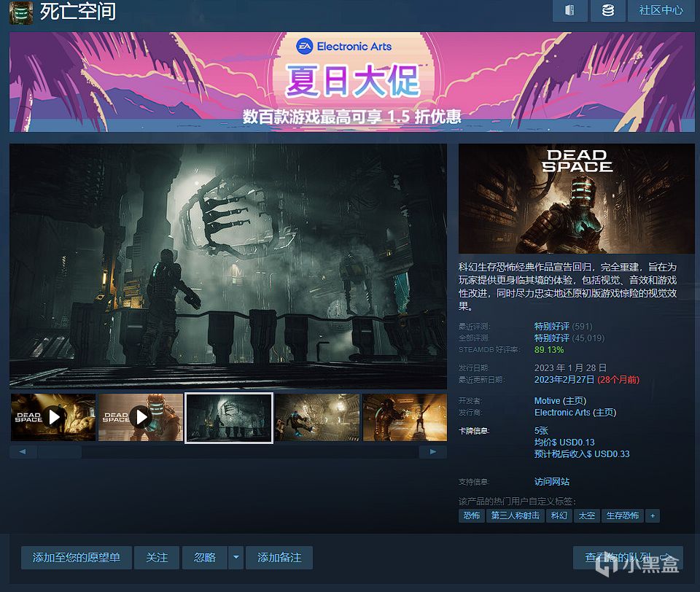Screen dimensions: 700x592
Task: Click the game description paragraph starting 科幻生存恐怖
Action: tap(568, 287)
